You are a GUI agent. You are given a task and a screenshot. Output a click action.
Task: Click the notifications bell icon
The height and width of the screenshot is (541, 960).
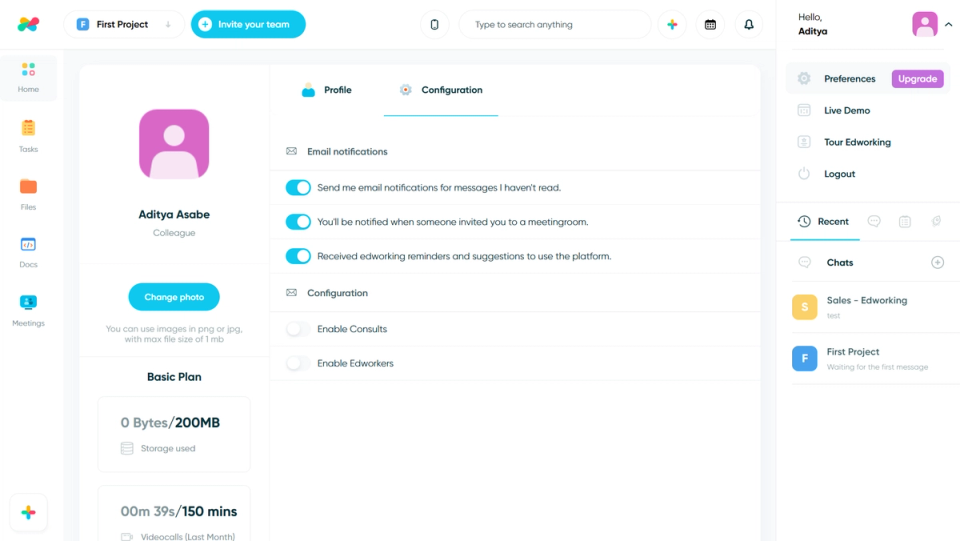pos(749,24)
